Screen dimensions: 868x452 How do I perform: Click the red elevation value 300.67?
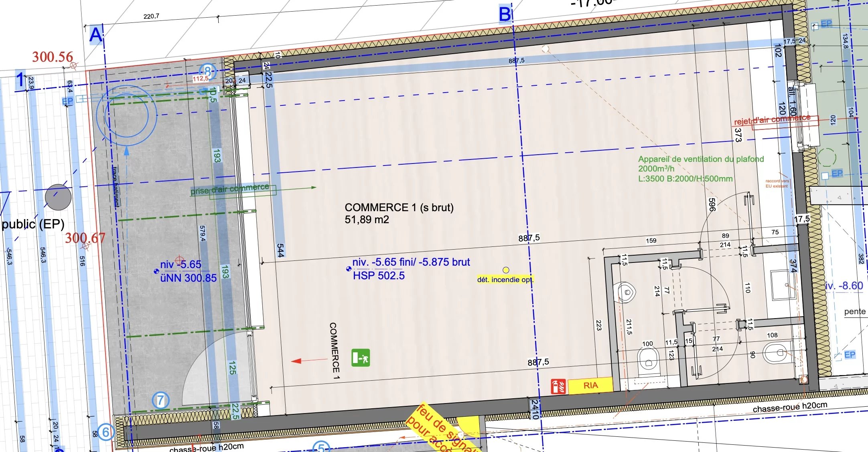point(85,238)
